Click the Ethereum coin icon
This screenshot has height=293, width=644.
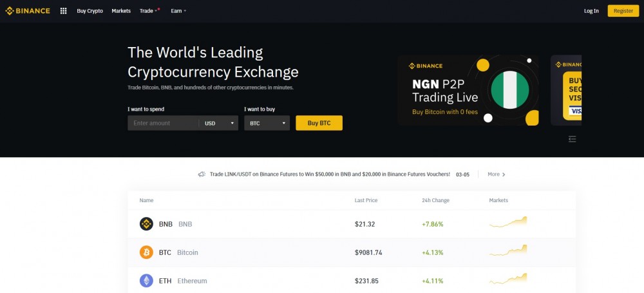[146, 281]
